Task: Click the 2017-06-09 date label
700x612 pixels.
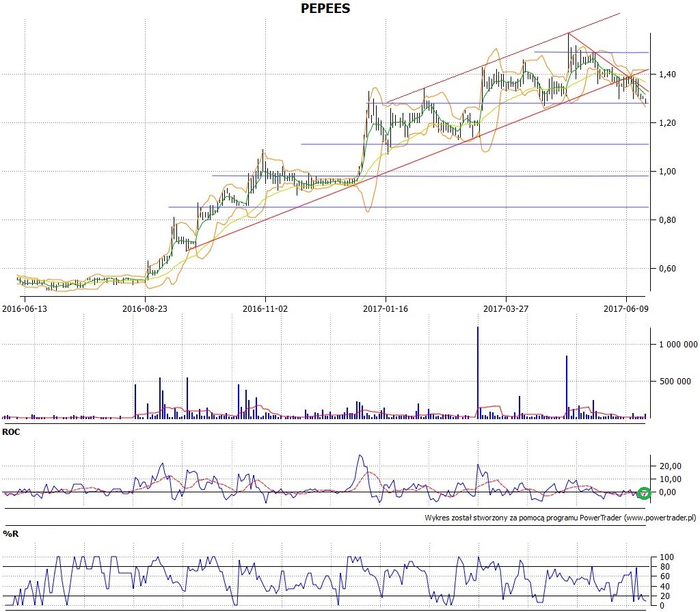Action: tap(626, 308)
